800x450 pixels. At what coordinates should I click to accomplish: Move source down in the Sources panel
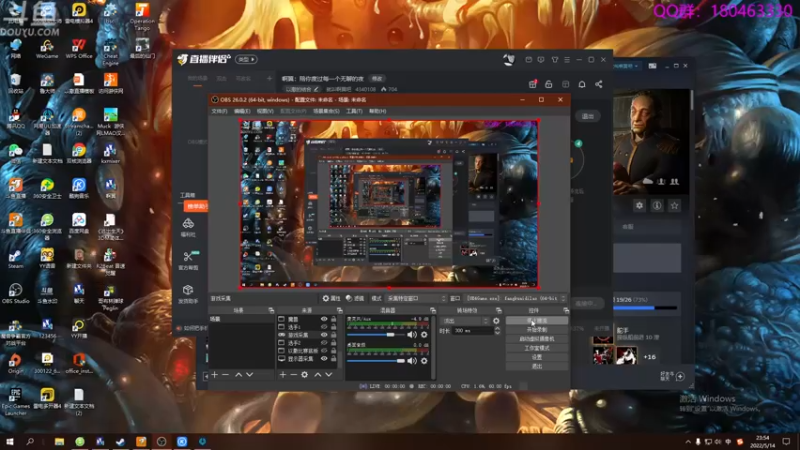329,375
